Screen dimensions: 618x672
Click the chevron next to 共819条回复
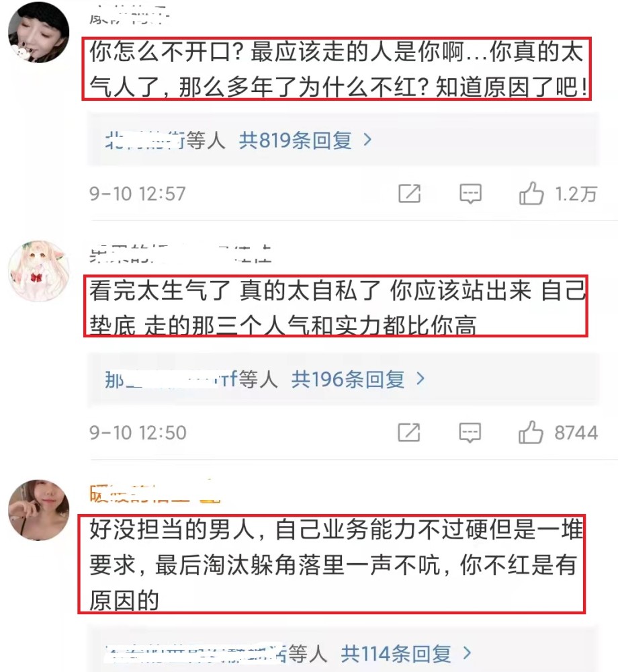pyautogui.click(x=367, y=140)
